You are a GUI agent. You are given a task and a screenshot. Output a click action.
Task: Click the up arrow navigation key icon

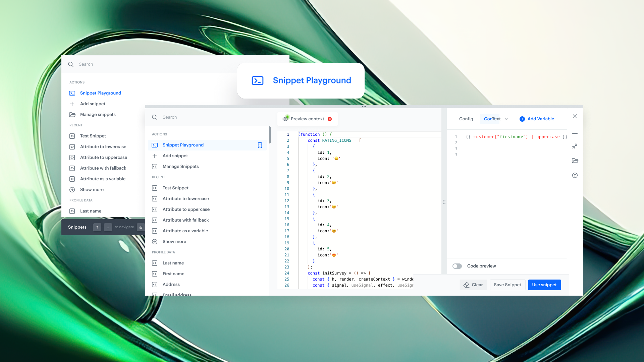pyautogui.click(x=97, y=227)
